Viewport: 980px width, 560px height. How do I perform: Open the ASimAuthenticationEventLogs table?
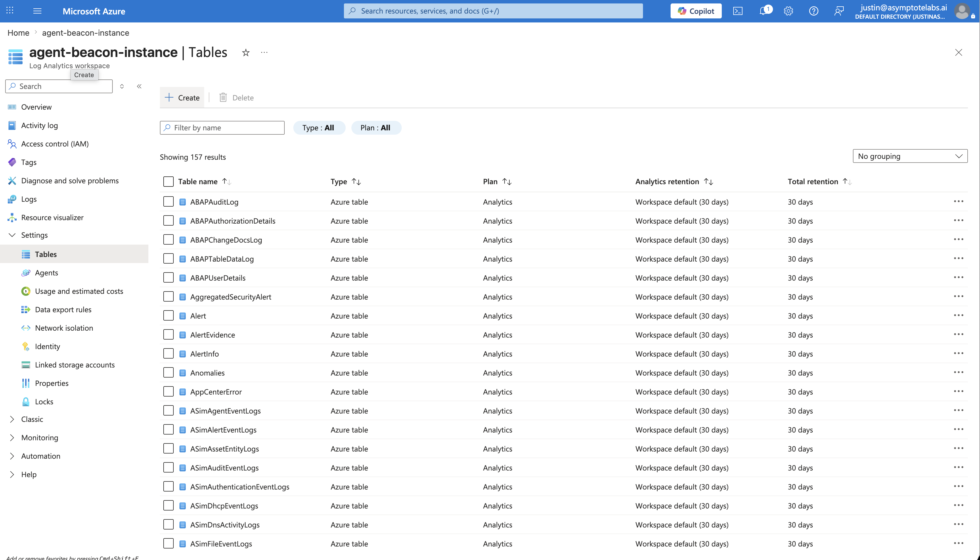[240, 487]
